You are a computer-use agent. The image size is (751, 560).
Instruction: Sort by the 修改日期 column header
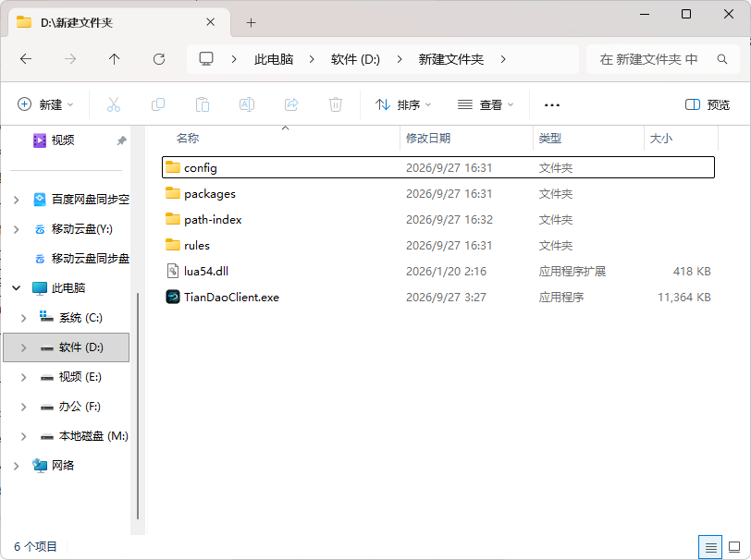click(427, 139)
